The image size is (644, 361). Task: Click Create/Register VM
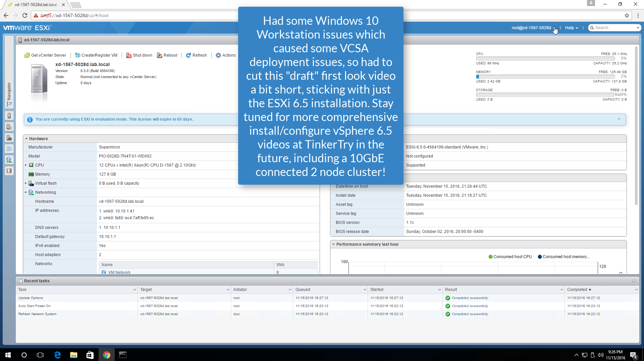point(96,55)
